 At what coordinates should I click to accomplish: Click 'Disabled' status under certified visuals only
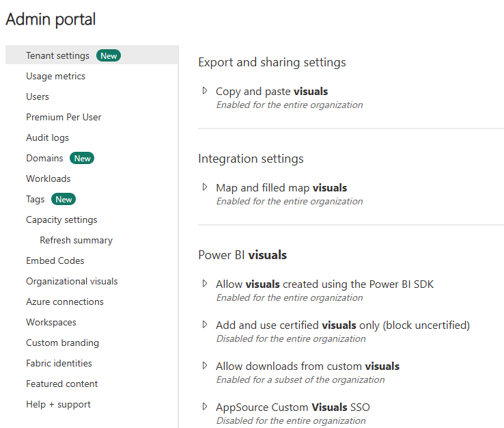[x=291, y=339]
